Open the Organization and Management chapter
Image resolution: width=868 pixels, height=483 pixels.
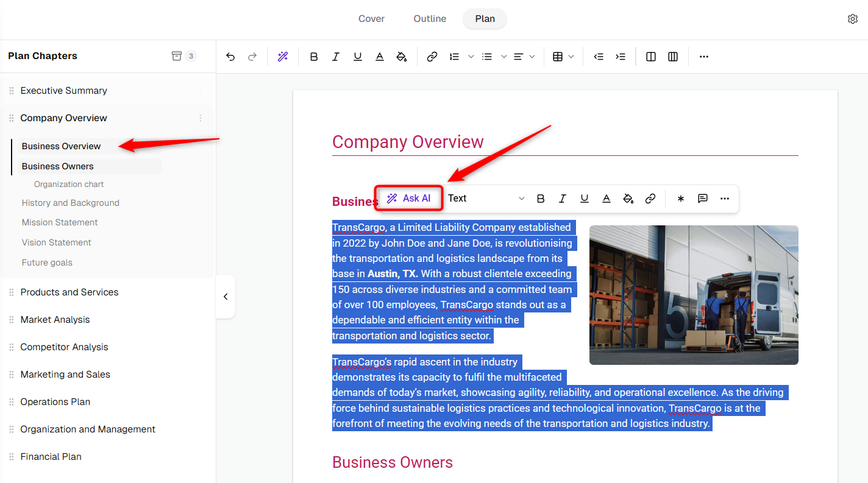(x=88, y=429)
